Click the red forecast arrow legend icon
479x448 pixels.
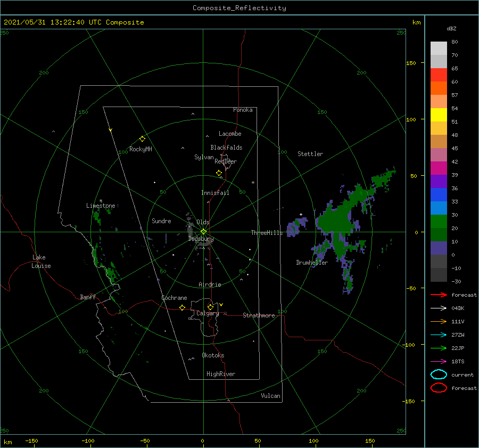click(439, 295)
